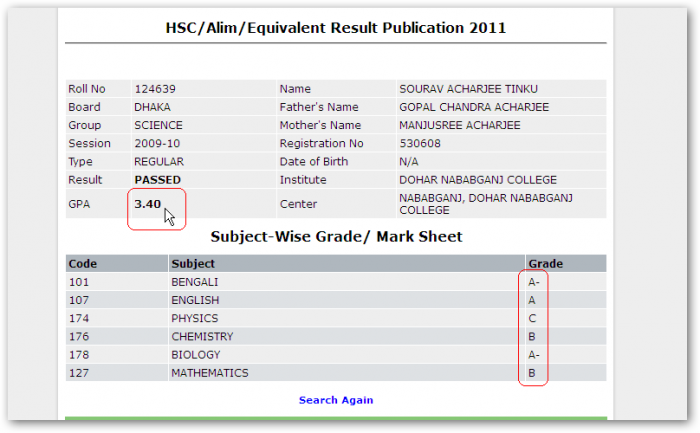Click the HSC/Alim/Equivalent Result Publication 2011 heading
Viewport: 700px width, 433px height.
tap(336, 28)
